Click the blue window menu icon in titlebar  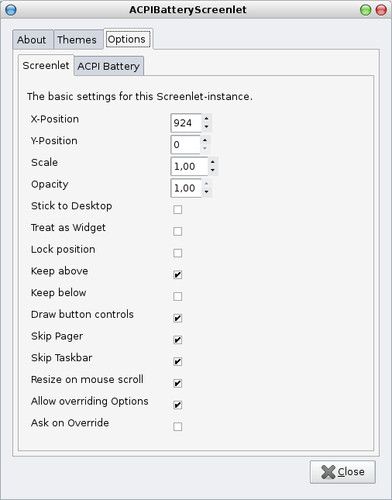click(x=11, y=10)
